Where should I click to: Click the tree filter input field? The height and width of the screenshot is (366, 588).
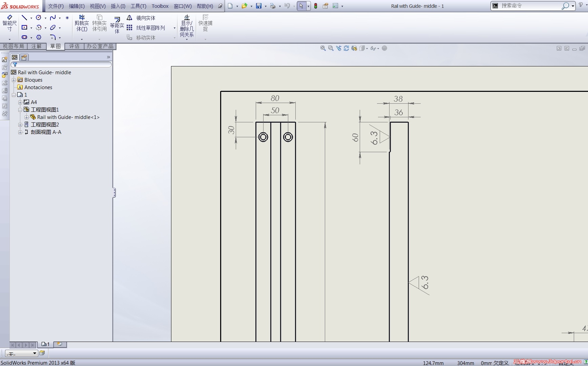tap(61, 64)
